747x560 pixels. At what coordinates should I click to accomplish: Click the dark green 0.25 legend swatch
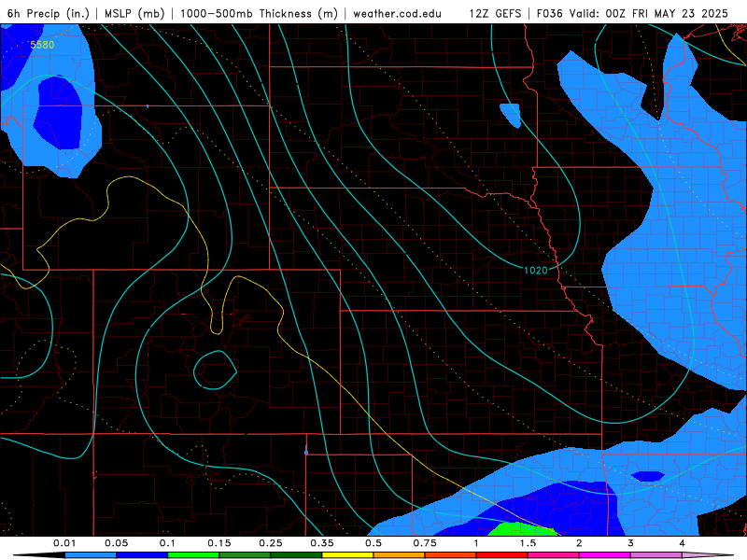point(296,555)
